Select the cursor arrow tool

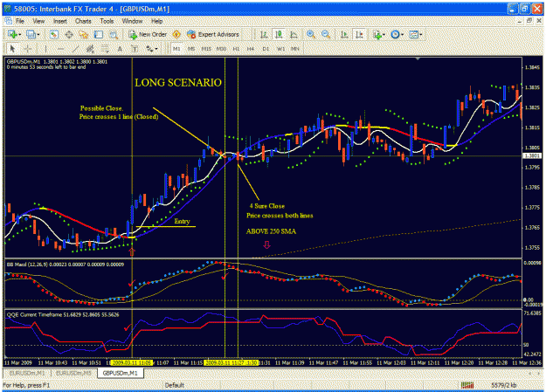13,49
